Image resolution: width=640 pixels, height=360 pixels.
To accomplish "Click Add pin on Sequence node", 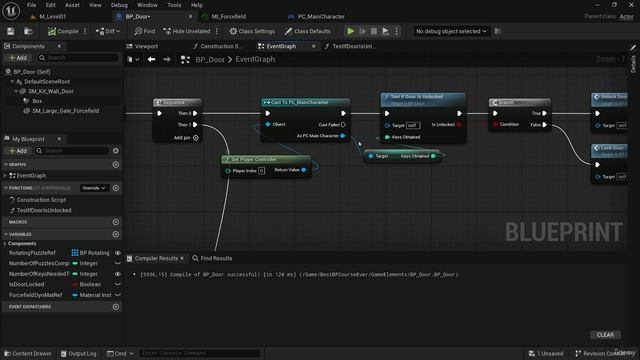I will point(186,138).
